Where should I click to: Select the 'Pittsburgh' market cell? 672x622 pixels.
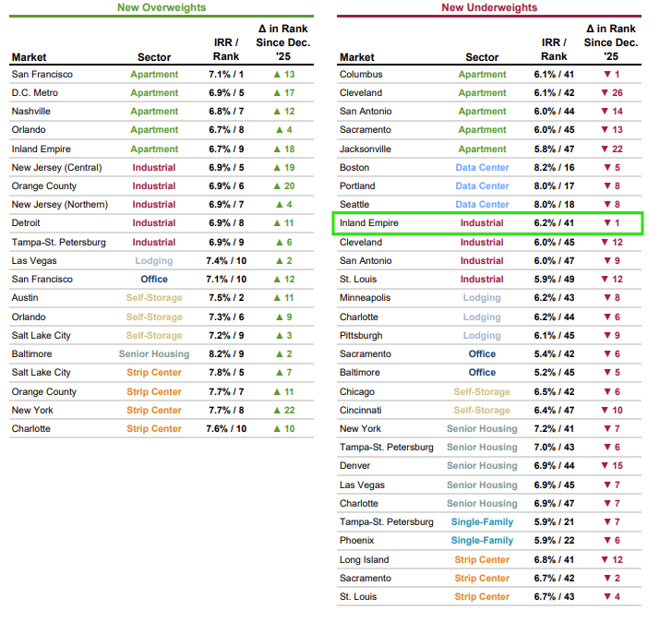361,335
